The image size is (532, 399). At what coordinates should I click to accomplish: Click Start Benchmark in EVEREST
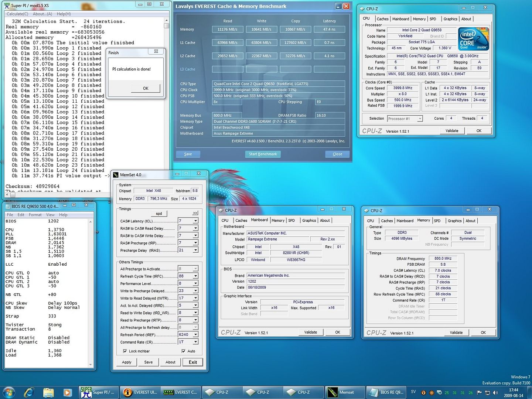click(263, 154)
